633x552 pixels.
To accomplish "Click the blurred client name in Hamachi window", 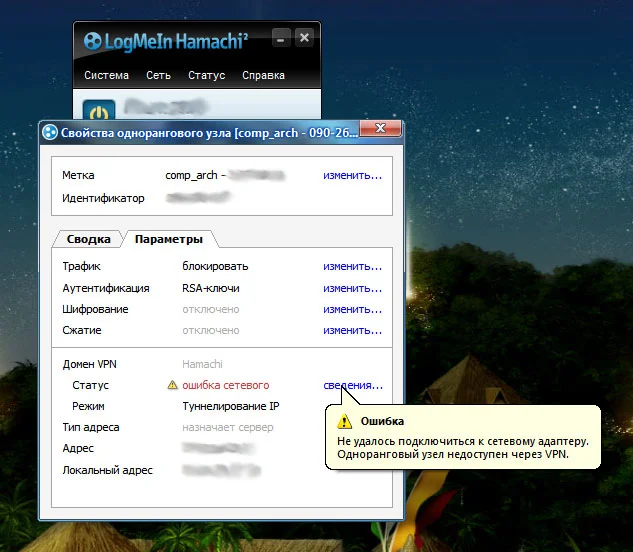I will pos(166,107).
